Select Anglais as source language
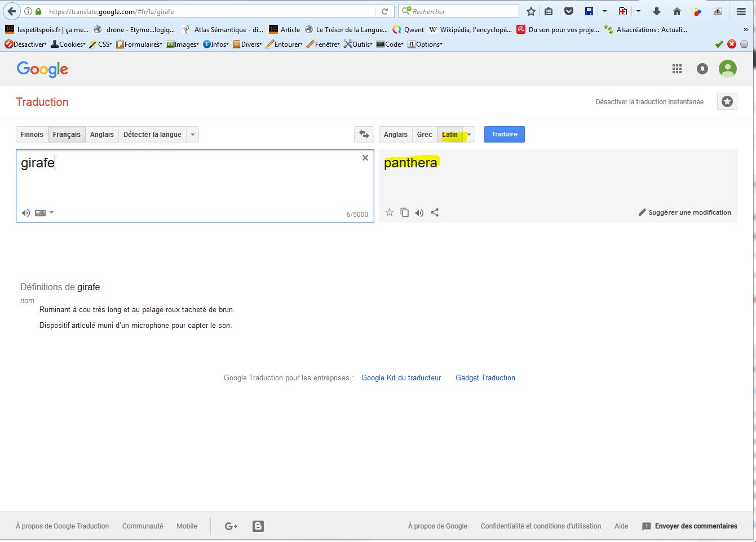 [102, 134]
